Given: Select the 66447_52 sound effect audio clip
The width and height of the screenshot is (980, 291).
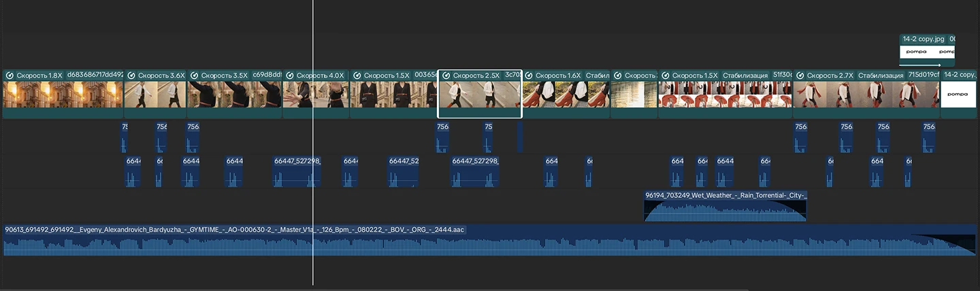Looking at the screenshot, I should 404,172.
